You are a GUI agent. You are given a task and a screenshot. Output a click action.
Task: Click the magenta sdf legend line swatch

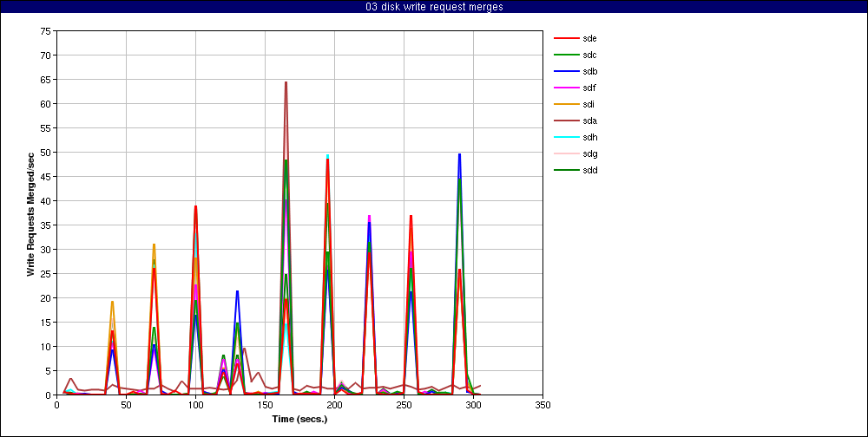tap(565, 88)
